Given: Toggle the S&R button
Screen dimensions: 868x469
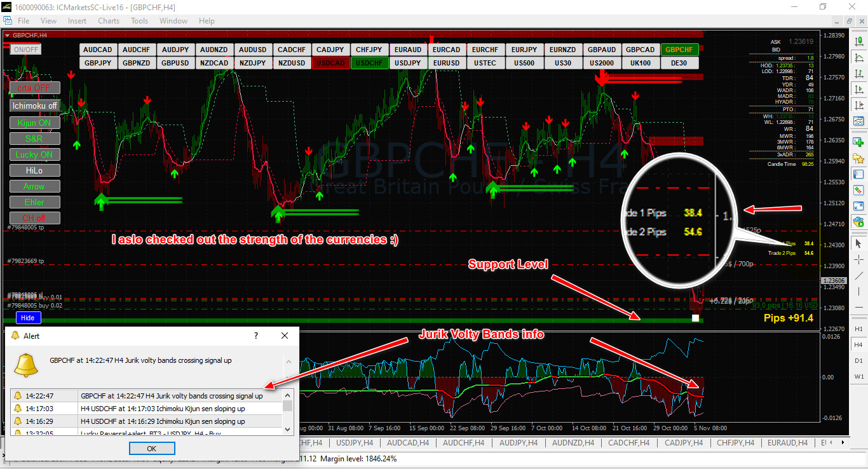Looking at the screenshot, I should tap(35, 139).
